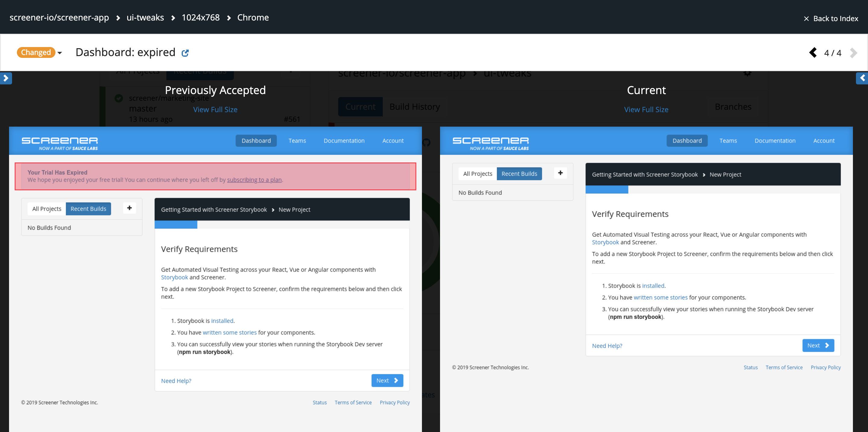
Task: Select Teams in Previously Accepted nav
Action: [297, 141]
